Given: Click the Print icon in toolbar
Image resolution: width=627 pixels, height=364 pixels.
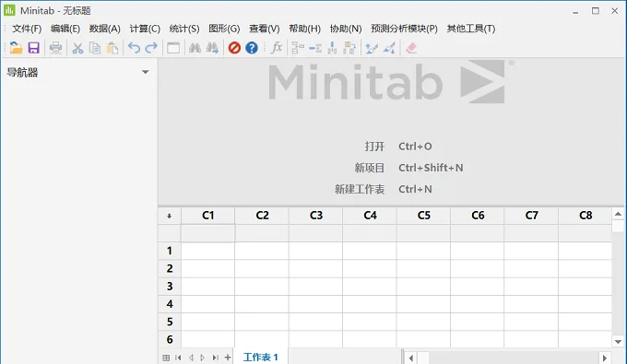Looking at the screenshot, I should pos(55,48).
